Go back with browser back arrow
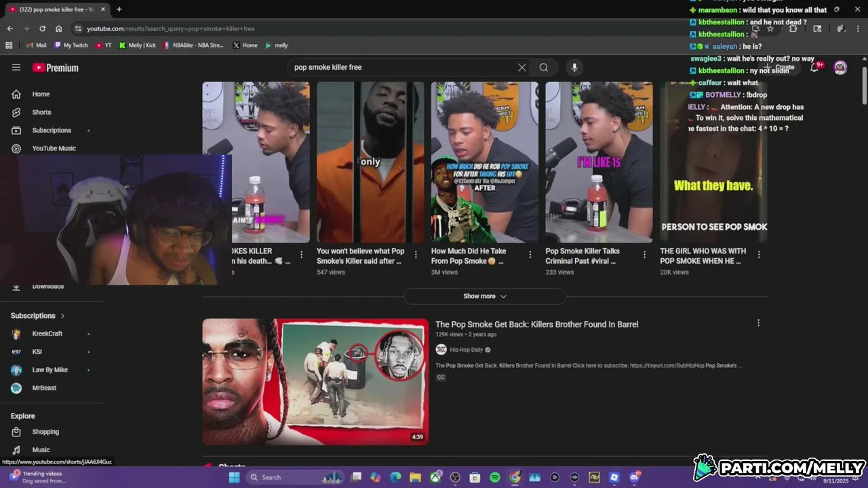 [x=9, y=28]
